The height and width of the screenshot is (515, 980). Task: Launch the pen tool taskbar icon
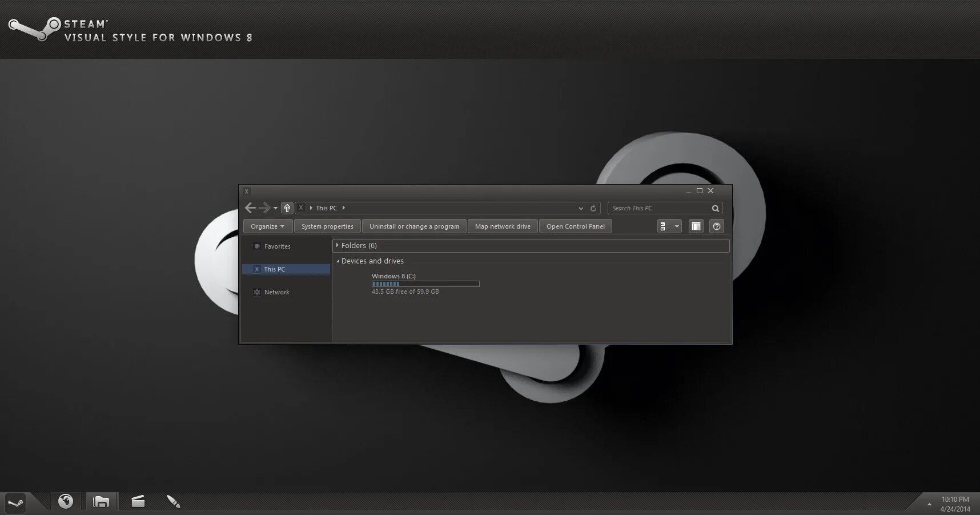click(x=173, y=502)
